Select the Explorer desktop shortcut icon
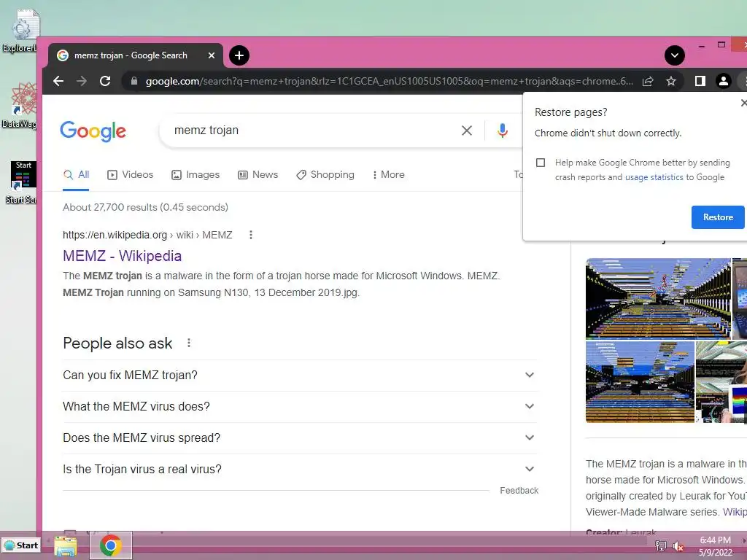747x560 pixels. [x=20, y=31]
